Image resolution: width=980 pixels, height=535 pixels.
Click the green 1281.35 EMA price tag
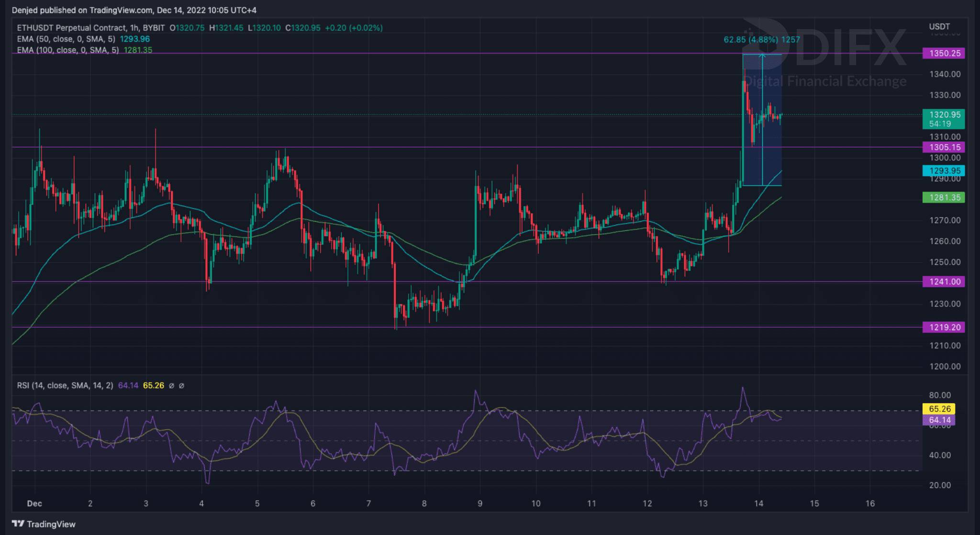coord(943,197)
